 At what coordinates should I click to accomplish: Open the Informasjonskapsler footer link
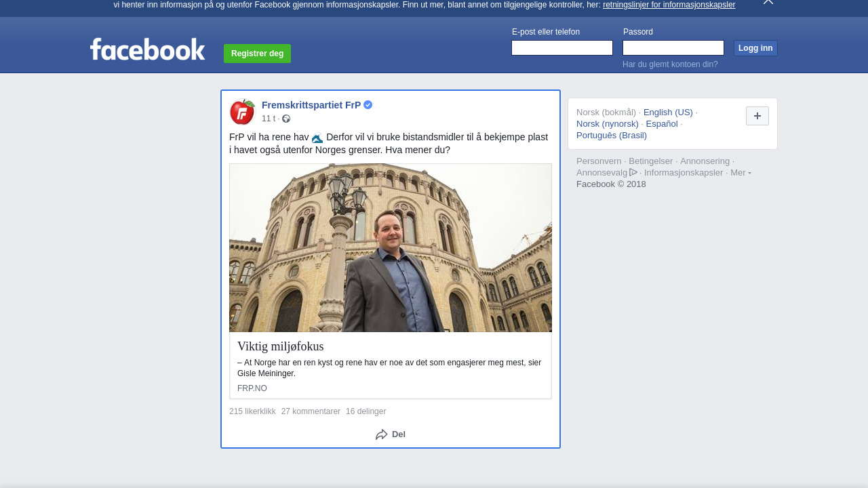[x=684, y=173]
